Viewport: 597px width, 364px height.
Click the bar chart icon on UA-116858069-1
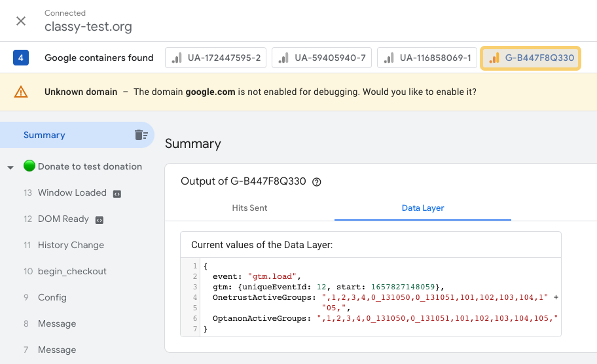pos(389,58)
